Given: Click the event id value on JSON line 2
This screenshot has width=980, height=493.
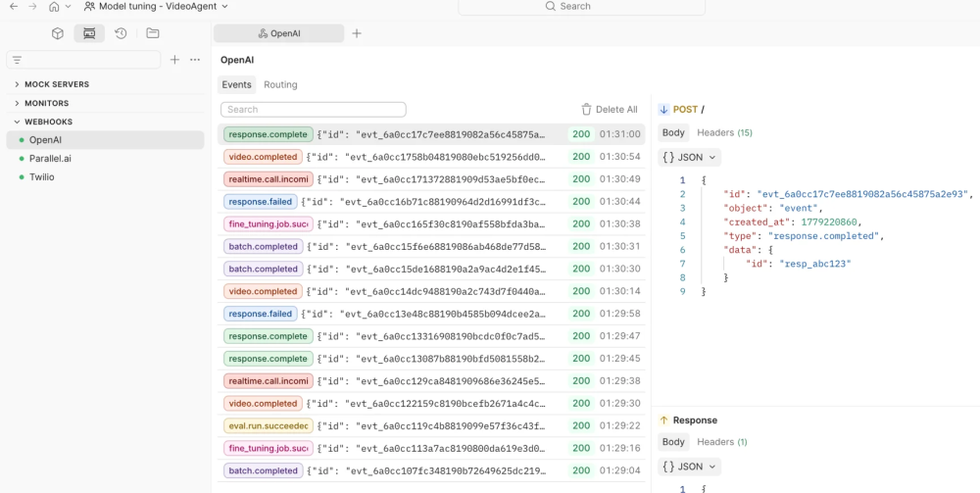Looking at the screenshot, I should pyautogui.click(x=863, y=194).
